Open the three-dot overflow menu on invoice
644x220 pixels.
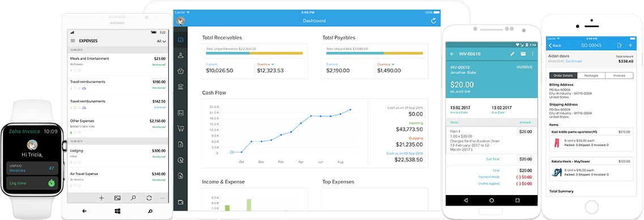click(532, 54)
